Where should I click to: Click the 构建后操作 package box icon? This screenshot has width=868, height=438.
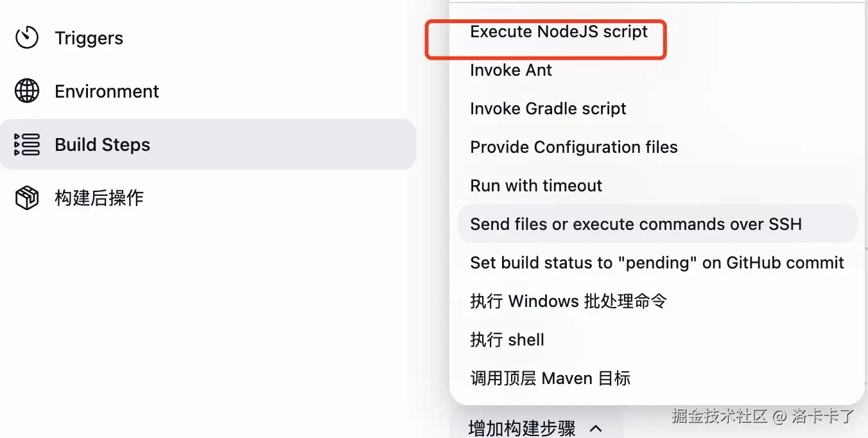click(27, 198)
